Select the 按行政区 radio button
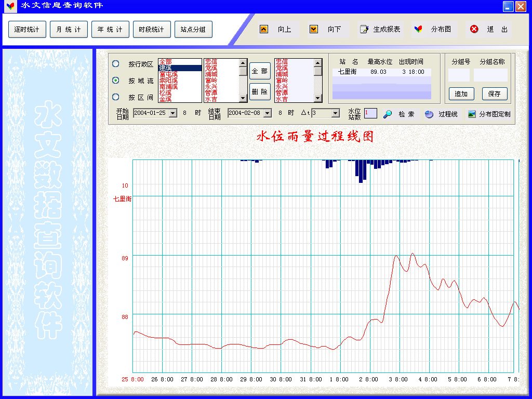This screenshot has width=532, height=399. pyautogui.click(x=116, y=64)
